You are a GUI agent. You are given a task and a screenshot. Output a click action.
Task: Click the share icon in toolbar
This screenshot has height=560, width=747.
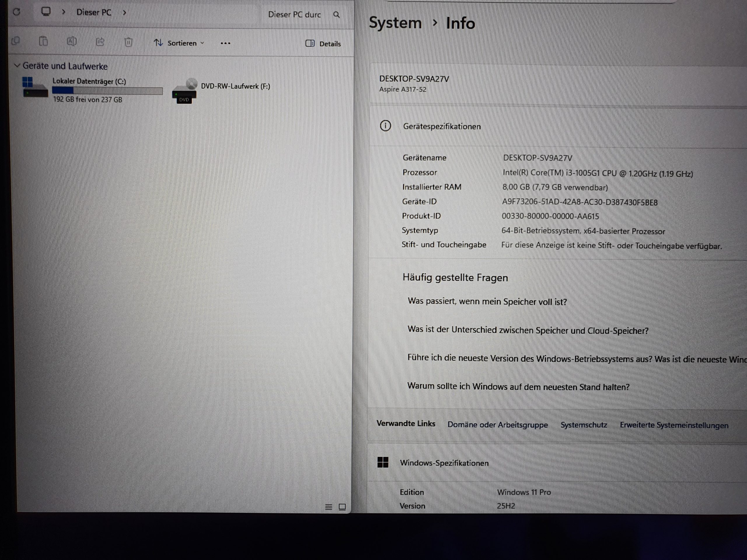point(100,42)
